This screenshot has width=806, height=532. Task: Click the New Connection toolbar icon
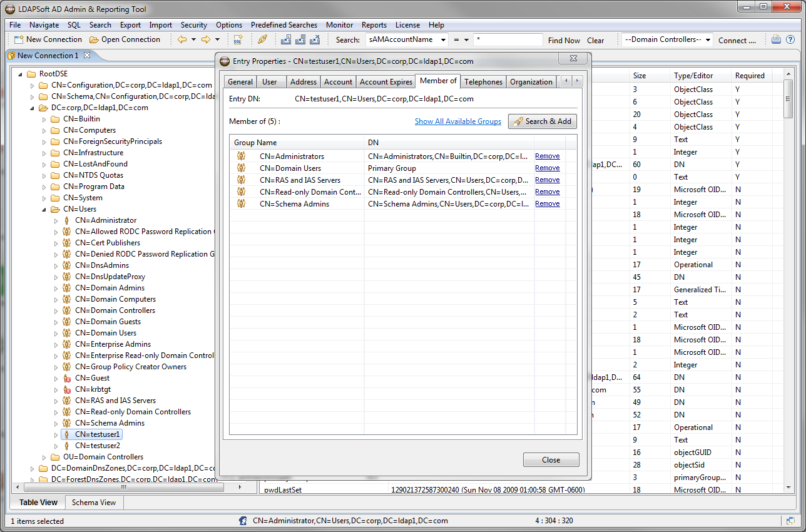point(19,39)
